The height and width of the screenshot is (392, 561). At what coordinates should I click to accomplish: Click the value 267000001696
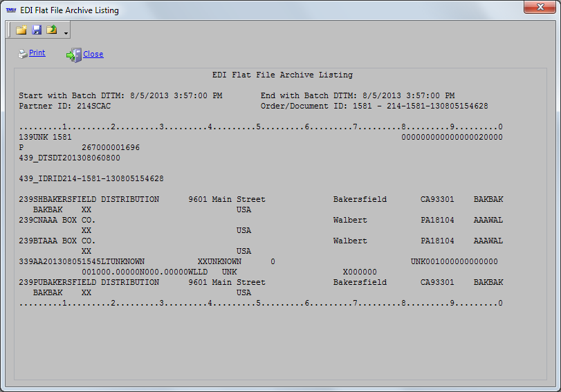click(x=111, y=147)
